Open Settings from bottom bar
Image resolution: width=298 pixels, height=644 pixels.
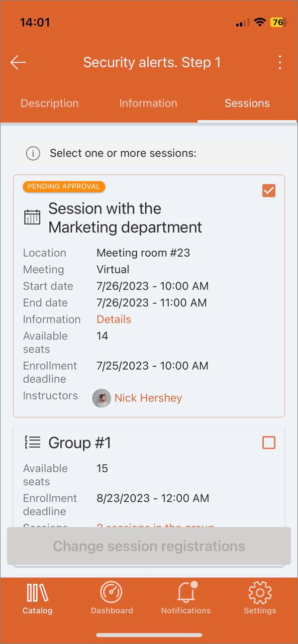[x=260, y=599]
